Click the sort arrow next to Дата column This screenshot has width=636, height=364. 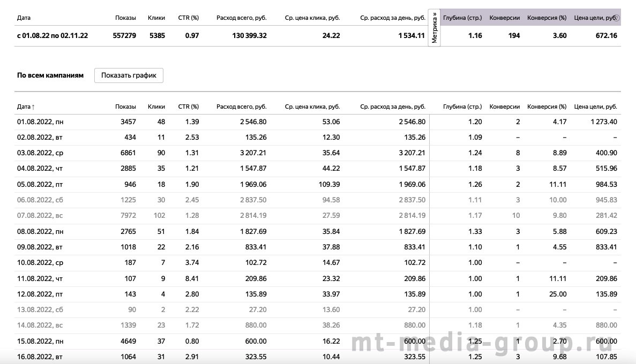point(33,107)
